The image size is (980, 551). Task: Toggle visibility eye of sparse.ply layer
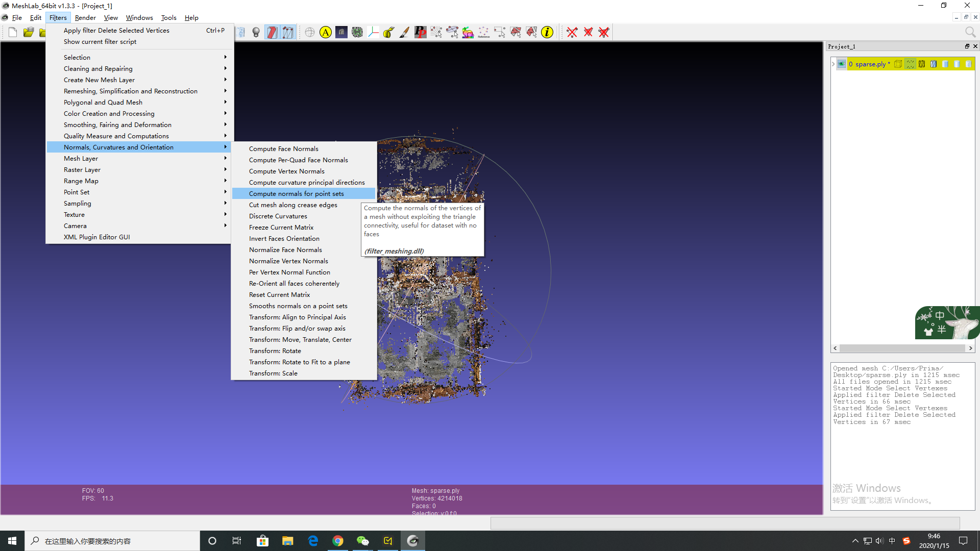coord(842,64)
